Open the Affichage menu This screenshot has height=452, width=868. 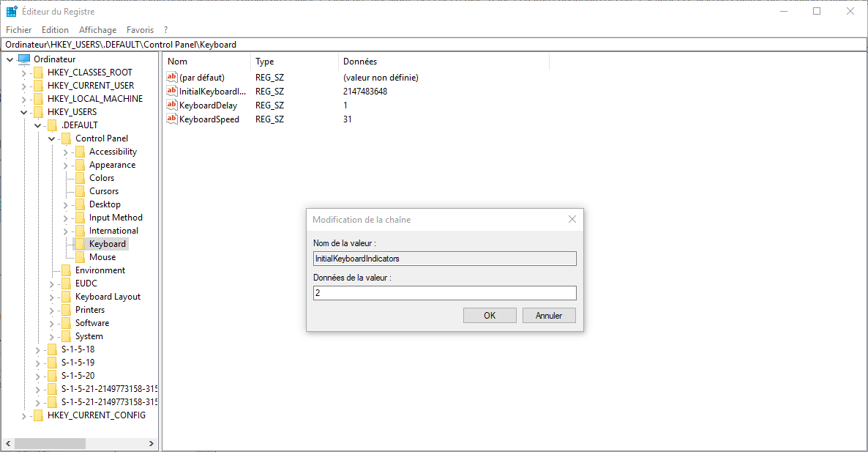pyautogui.click(x=97, y=29)
